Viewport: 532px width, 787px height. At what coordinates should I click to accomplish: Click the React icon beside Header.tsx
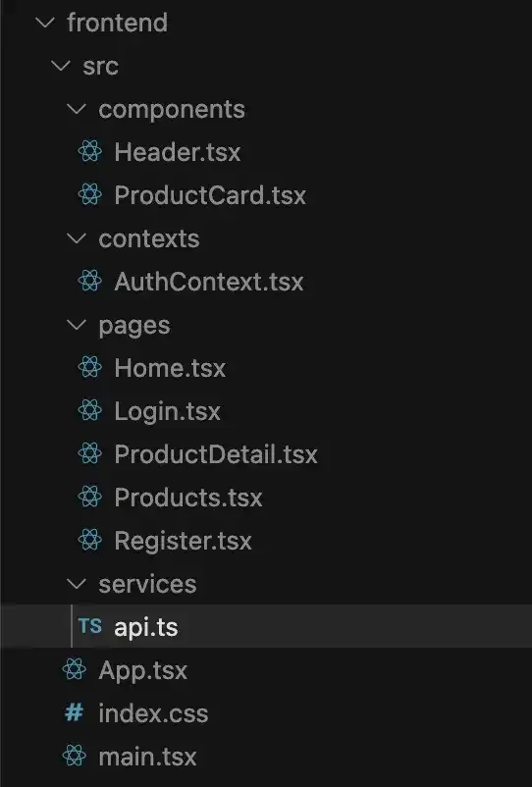(x=90, y=151)
